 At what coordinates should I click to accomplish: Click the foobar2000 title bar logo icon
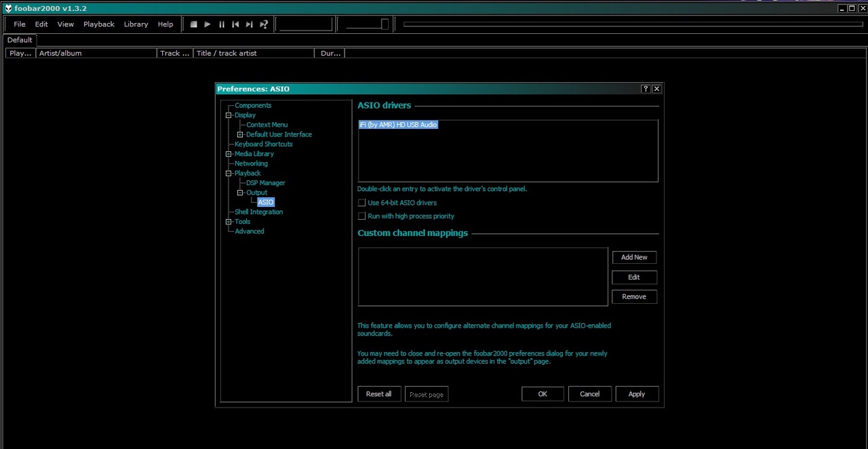pos(8,8)
